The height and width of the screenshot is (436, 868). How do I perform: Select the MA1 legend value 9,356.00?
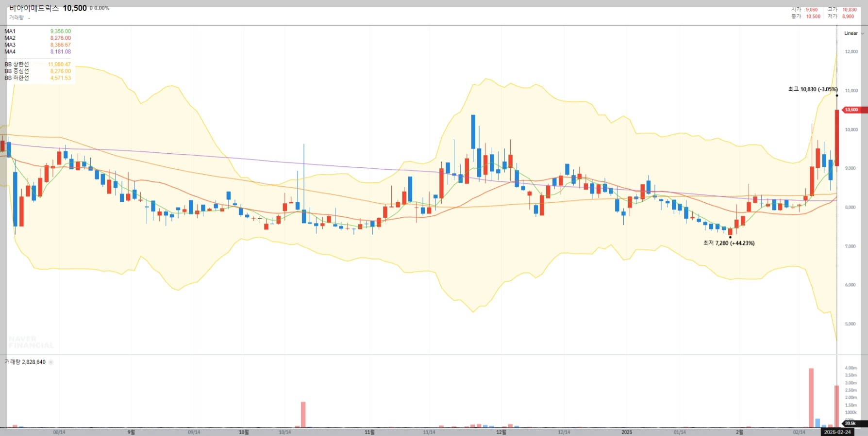tap(61, 31)
